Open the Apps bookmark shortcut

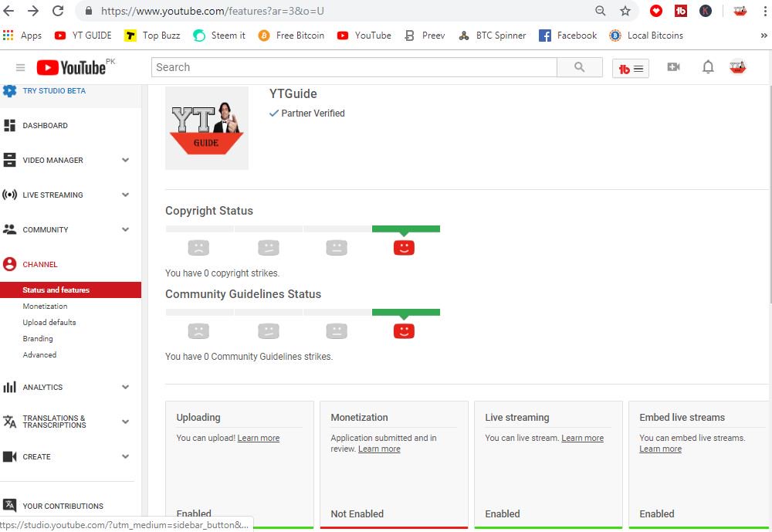[x=22, y=36]
